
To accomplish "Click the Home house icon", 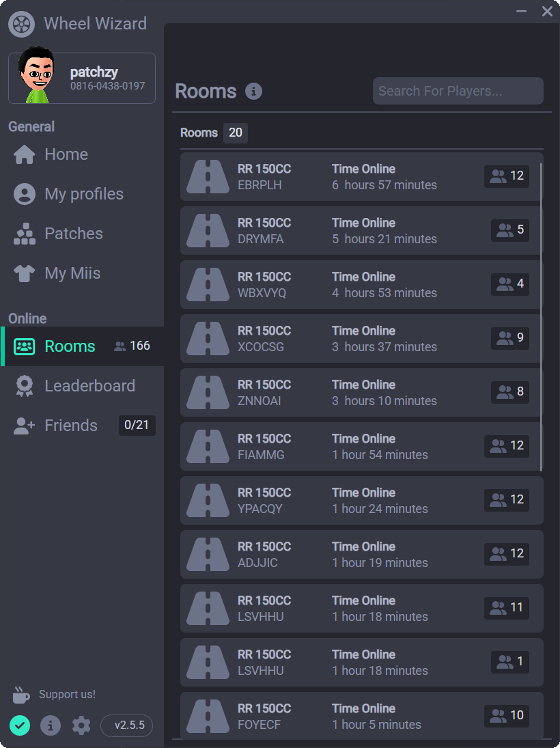I will (25, 154).
